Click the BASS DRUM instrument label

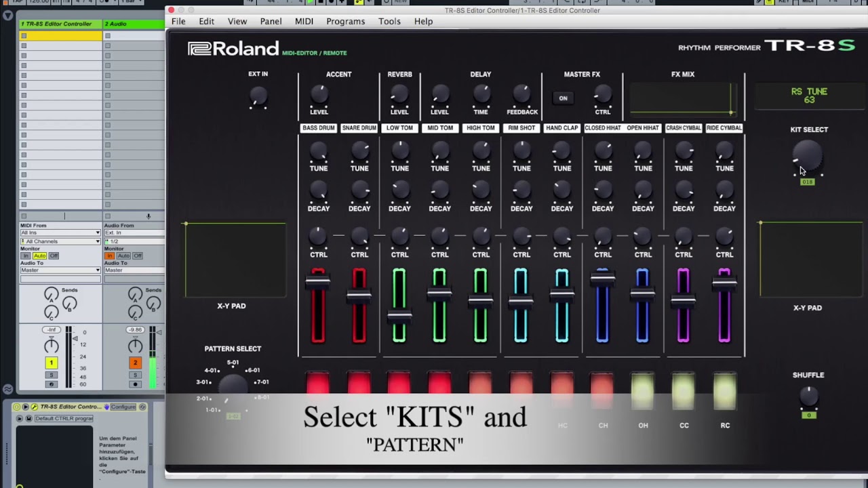(319, 128)
